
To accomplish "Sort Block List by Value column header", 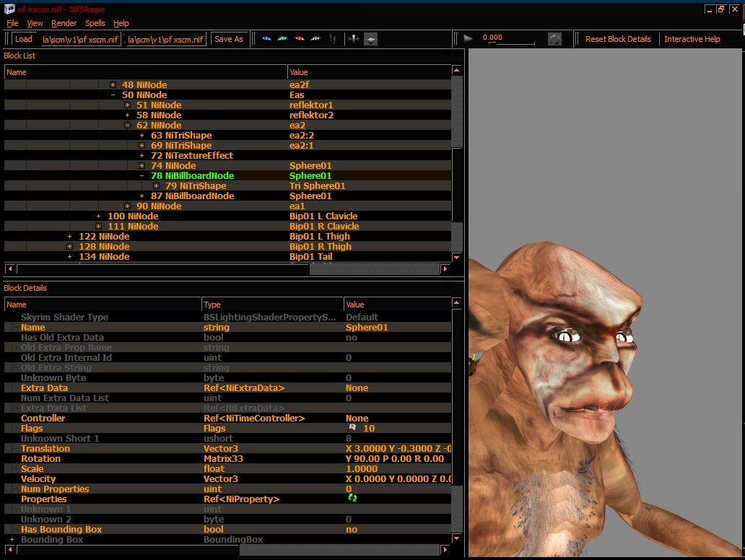I will coord(369,72).
